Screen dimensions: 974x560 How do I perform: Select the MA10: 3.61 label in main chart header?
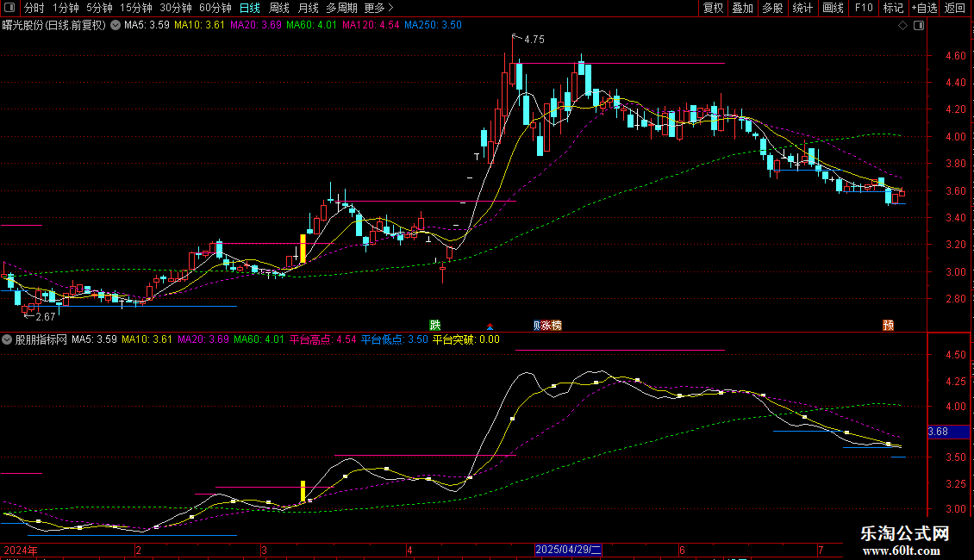(x=199, y=26)
